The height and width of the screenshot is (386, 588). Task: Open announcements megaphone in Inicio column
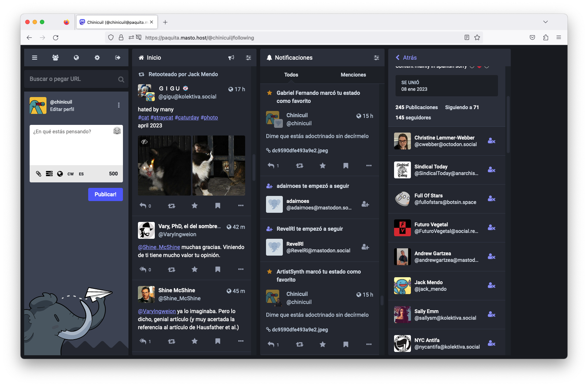pyautogui.click(x=231, y=57)
